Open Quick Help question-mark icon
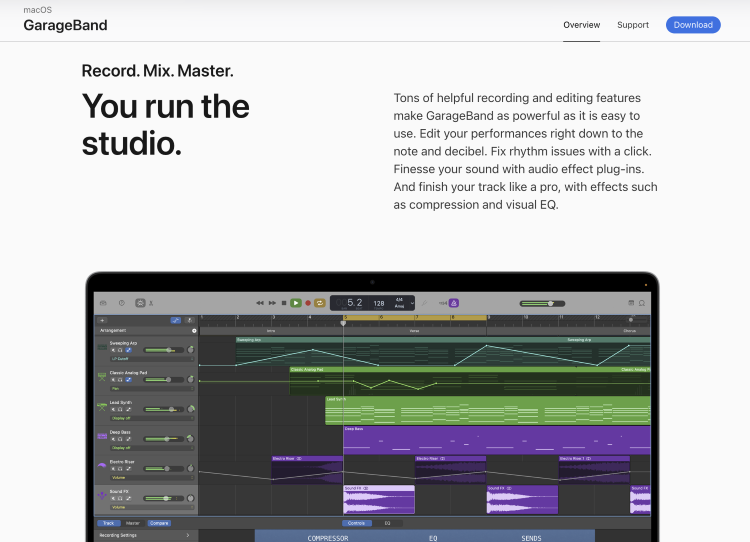Screen dimensions: 750x542 tap(121, 303)
